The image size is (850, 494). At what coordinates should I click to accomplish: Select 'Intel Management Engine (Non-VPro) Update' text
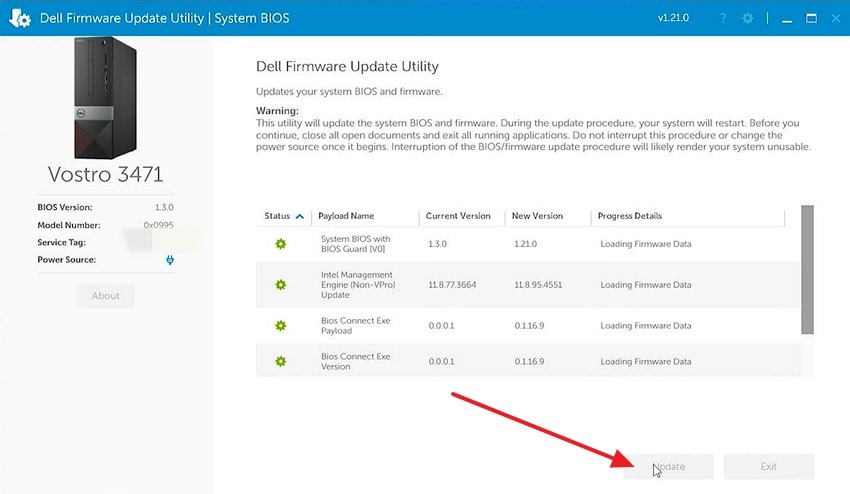click(358, 285)
